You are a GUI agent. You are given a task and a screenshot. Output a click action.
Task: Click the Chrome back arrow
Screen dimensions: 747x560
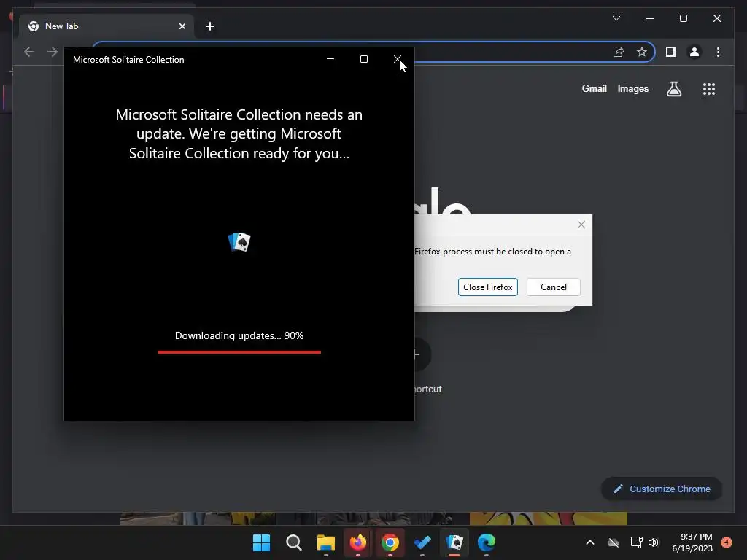(x=29, y=52)
